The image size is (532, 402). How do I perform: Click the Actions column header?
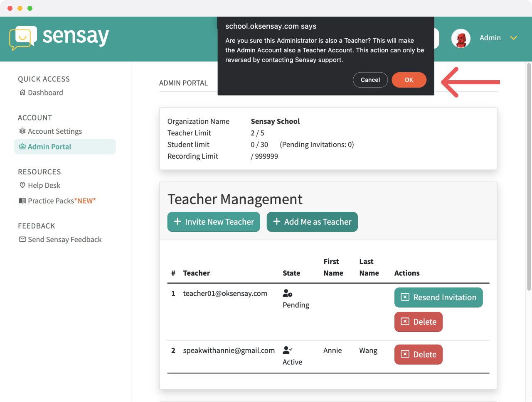coord(407,273)
